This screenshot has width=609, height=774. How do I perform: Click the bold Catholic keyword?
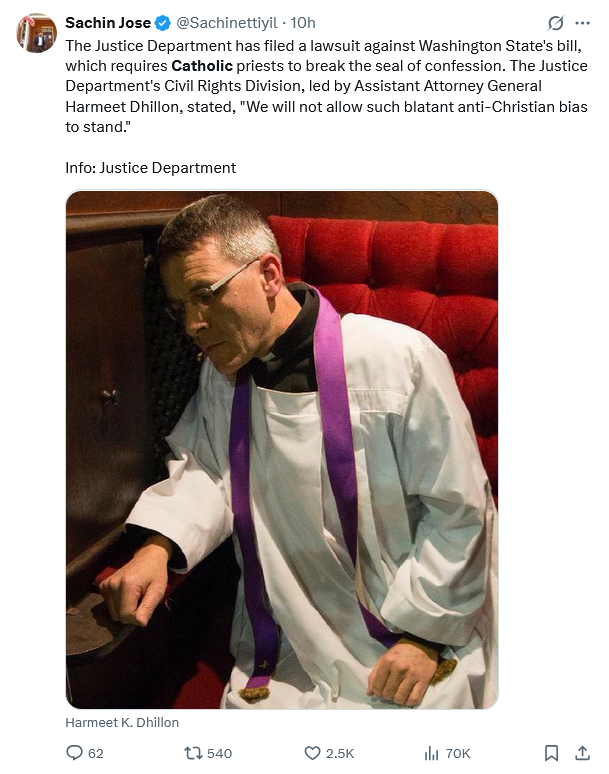[202, 66]
